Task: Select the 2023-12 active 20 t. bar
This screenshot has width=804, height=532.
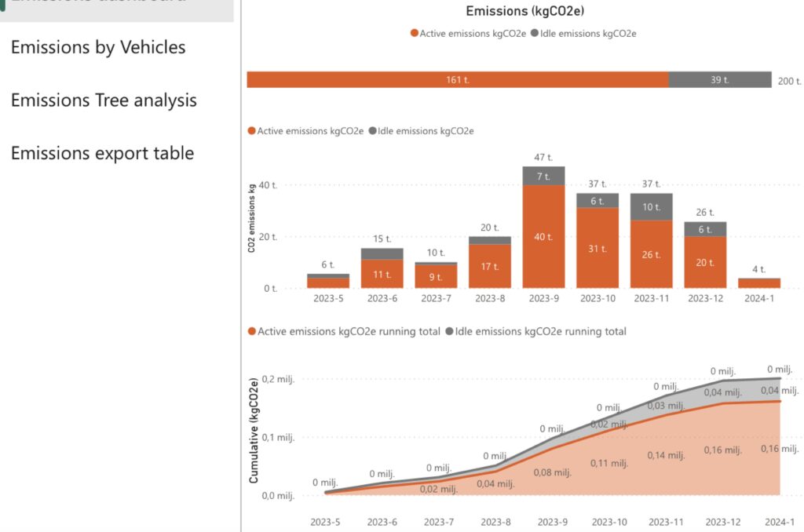Action: tap(704, 262)
